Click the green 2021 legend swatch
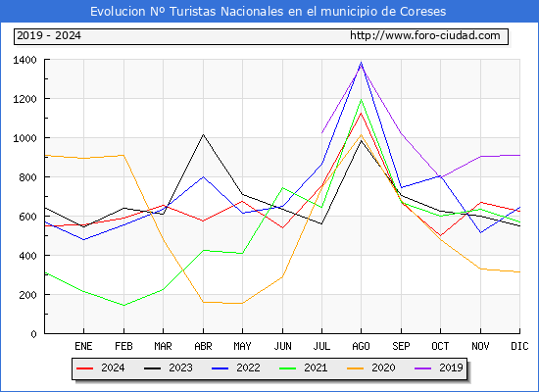The width and height of the screenshot is (539, 392). click(288, 368)
